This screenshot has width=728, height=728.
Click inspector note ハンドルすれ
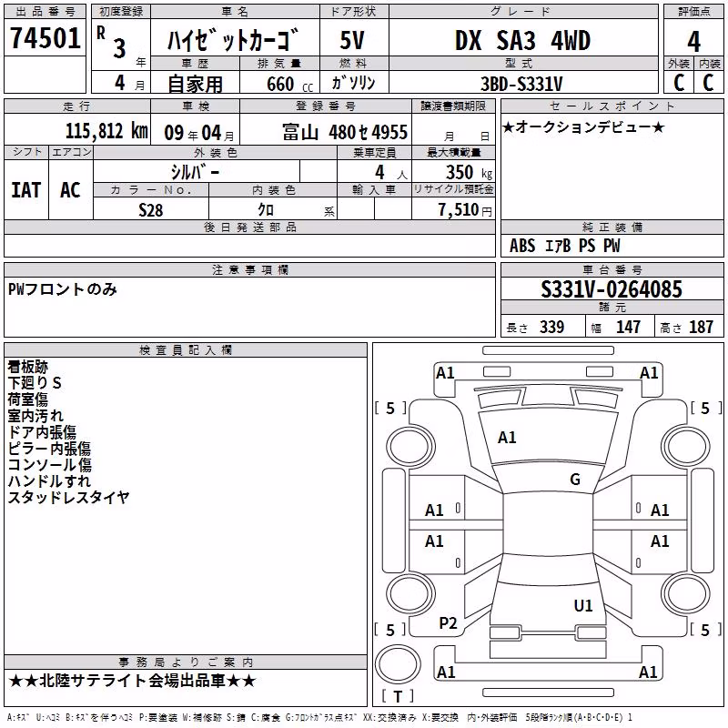coord(49,481)
